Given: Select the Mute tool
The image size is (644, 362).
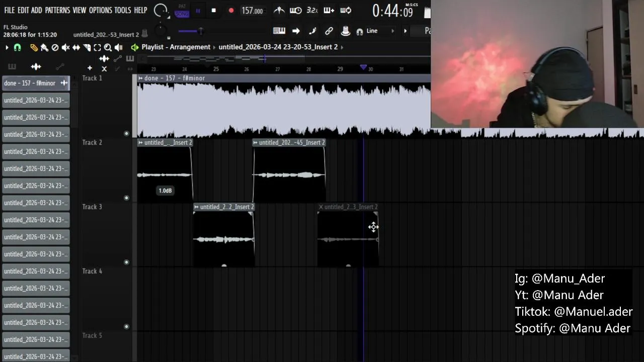Looking at the screenshot, I should [x=65, y=47].
